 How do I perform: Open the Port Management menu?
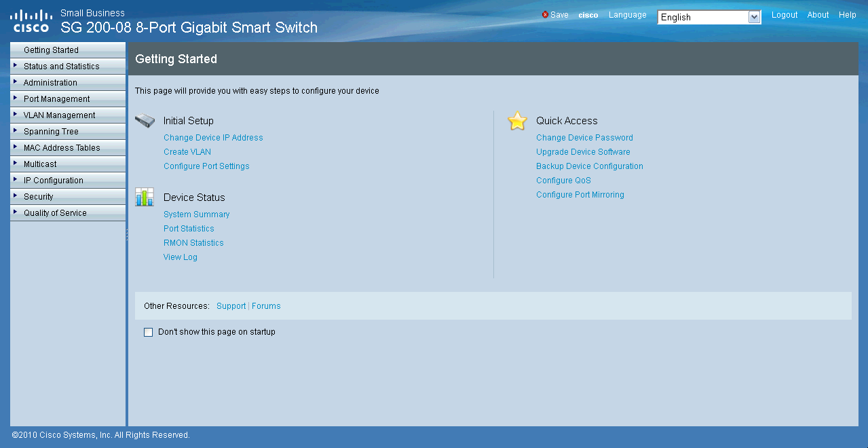pyautogui.click(x=56, y=99)
